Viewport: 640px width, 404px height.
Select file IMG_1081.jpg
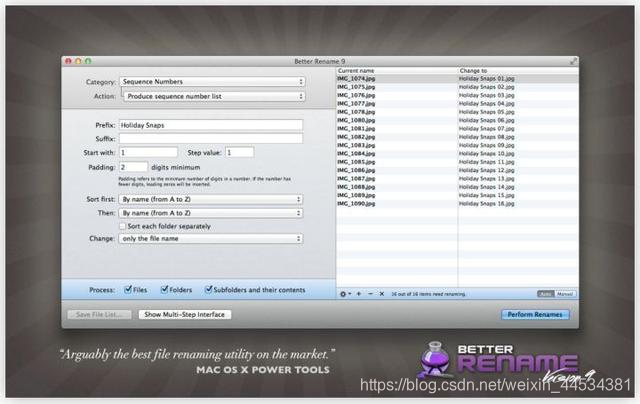coord(356,129)
